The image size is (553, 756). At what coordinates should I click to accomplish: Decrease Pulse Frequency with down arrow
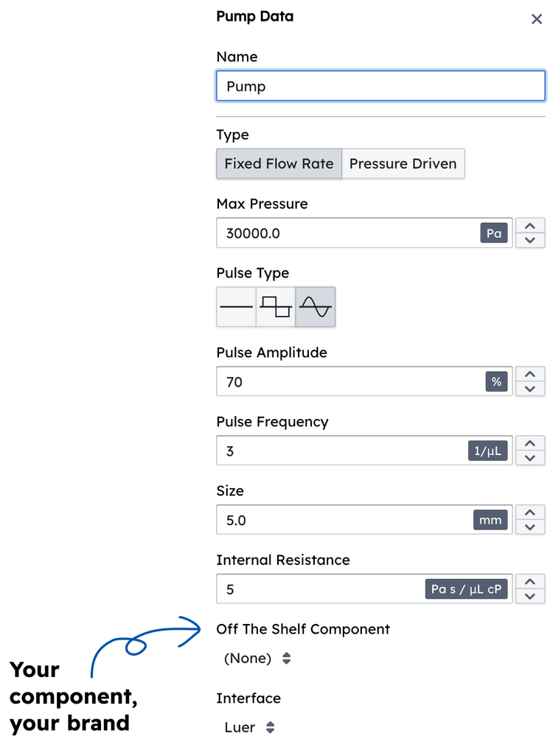pos(529,458)
